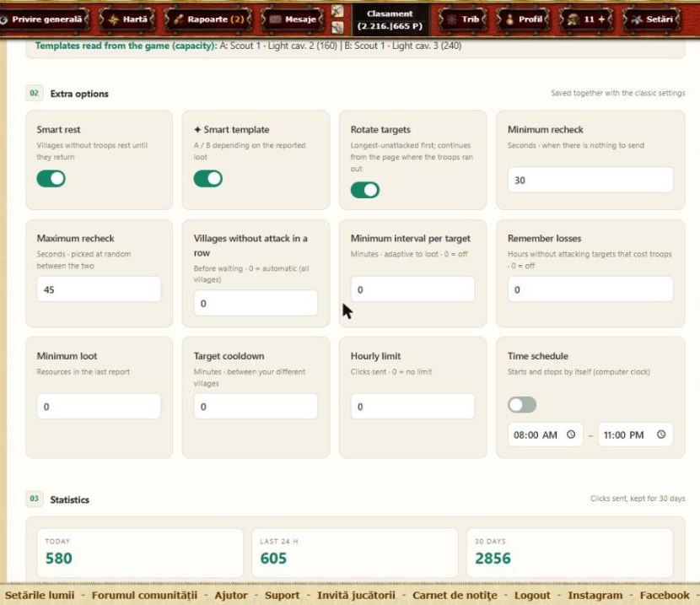Image resolution: width=700 pixels, height=605 pixels.
Task: Click the Minimum interval per target field
Action: click(x=412, y=289)
